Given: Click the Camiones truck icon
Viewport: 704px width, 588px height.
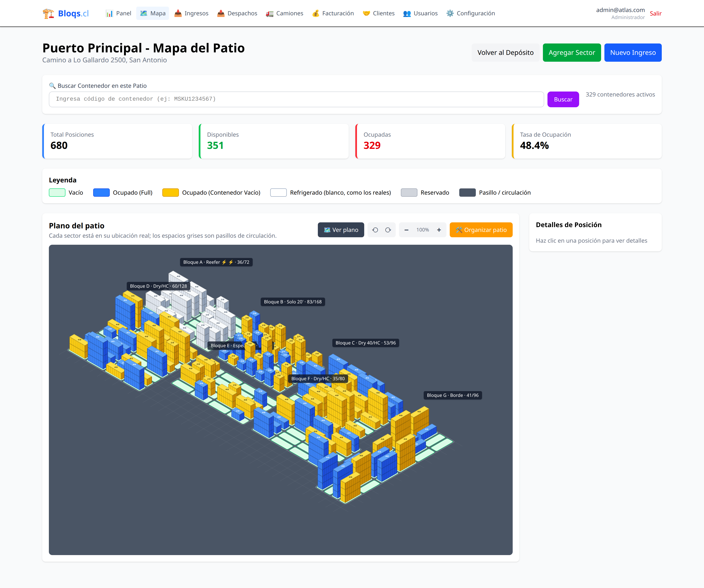Looking at the screenshot, I should 270,13.
